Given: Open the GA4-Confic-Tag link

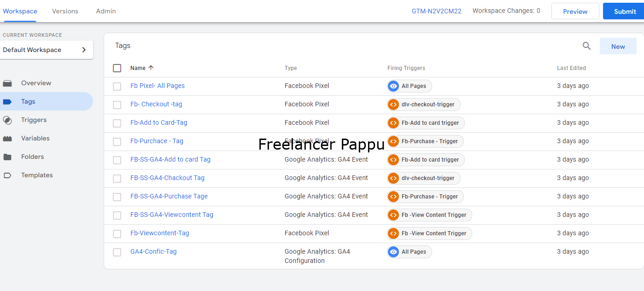Looking at the screenshot, I should (153, 251).
